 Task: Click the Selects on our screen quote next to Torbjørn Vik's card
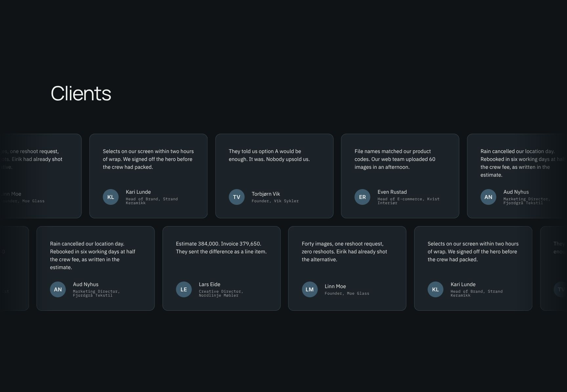coord(148,159)
